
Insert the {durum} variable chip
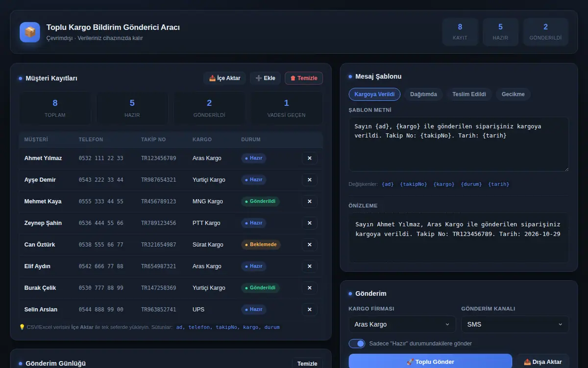(471, 184)
